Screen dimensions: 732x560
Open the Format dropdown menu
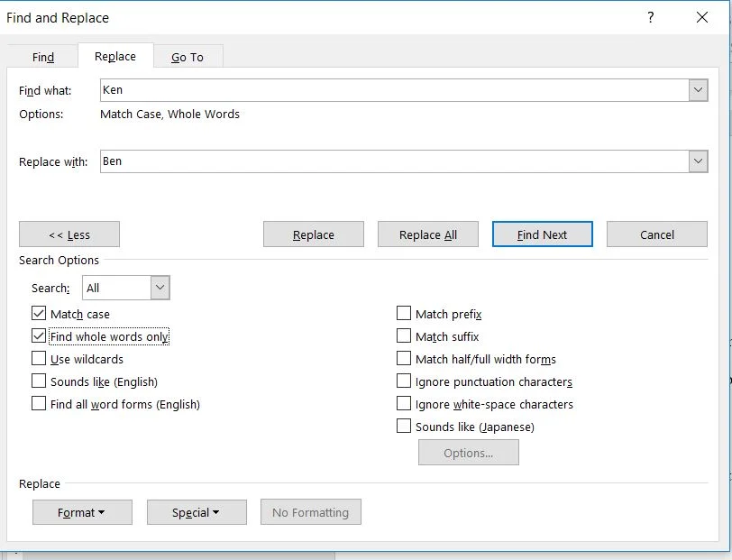pos(82,512)
